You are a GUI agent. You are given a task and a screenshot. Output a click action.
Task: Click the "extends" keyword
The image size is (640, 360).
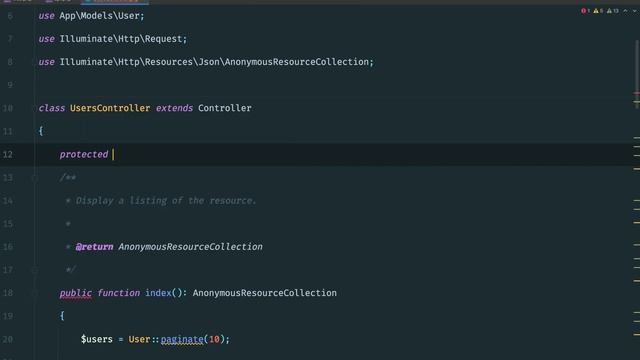[174, 108]
